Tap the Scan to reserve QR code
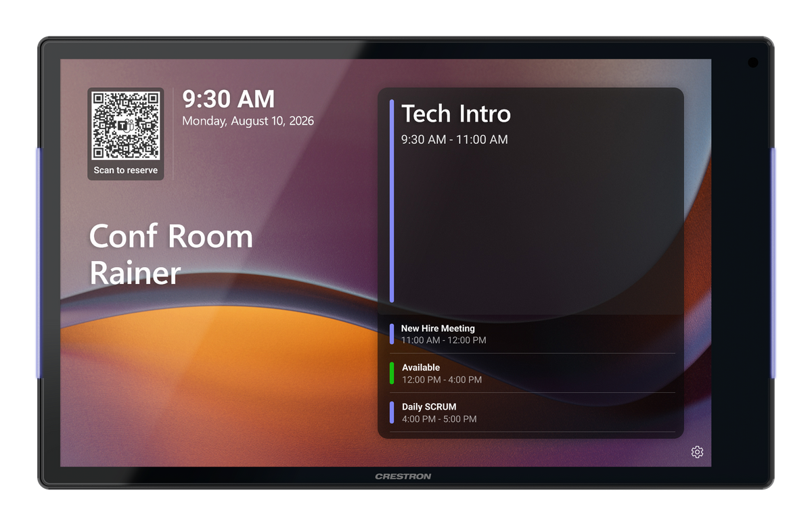 [126, 126]
